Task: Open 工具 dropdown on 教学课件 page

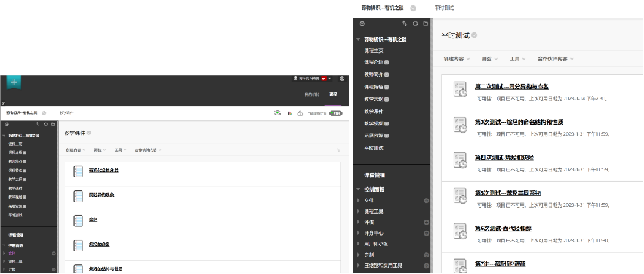Action: 120,150
